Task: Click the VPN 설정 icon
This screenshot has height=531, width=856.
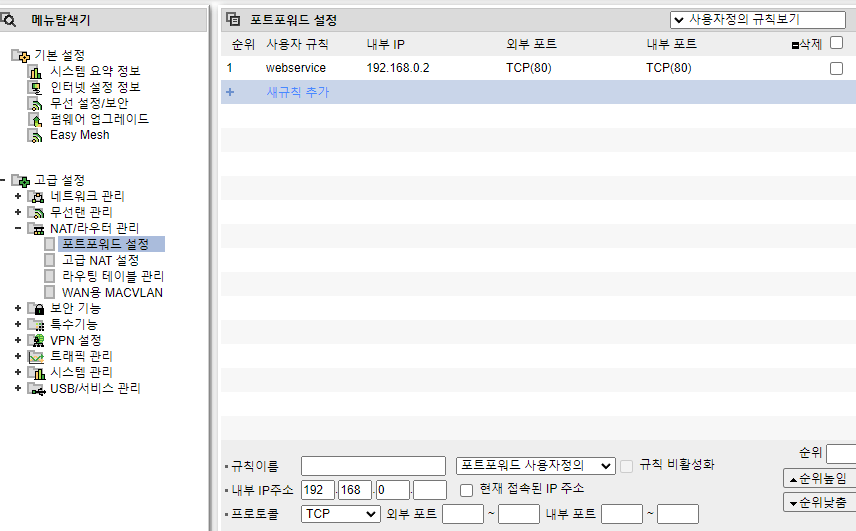Action: point(35,341)
